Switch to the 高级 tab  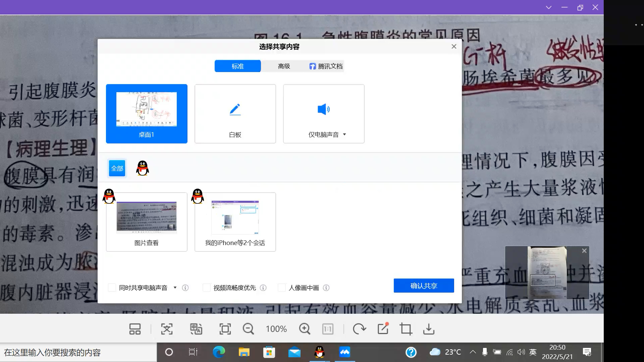(284, 66)
